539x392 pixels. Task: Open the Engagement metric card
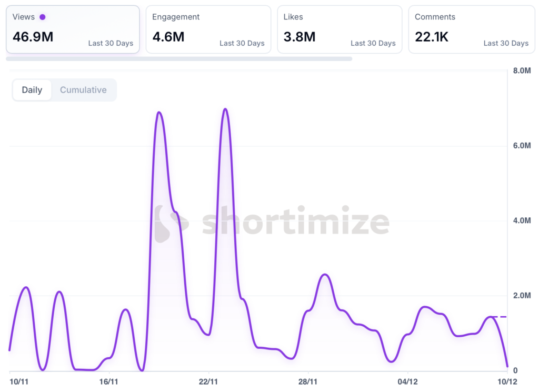(x=208, y=29)
